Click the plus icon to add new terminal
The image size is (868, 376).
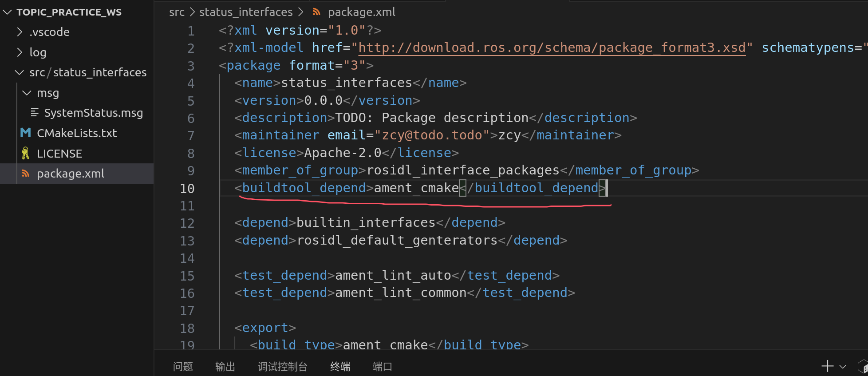[827, 366]
